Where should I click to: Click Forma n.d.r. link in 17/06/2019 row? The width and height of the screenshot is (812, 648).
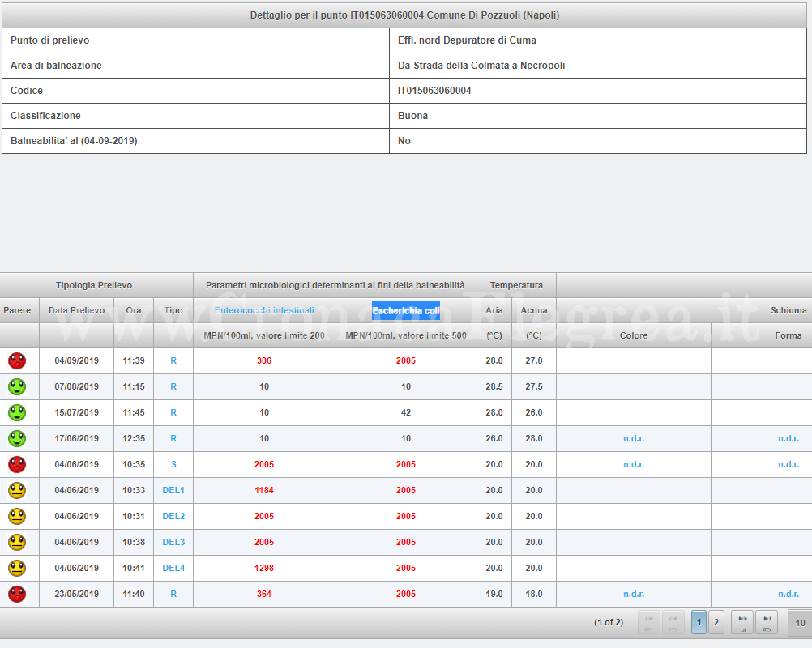788,438
